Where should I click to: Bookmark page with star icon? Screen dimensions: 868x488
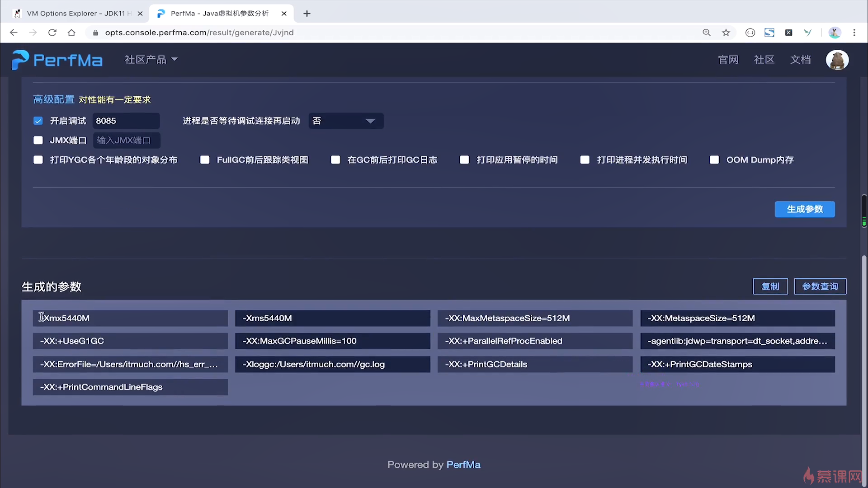[726, 33]
